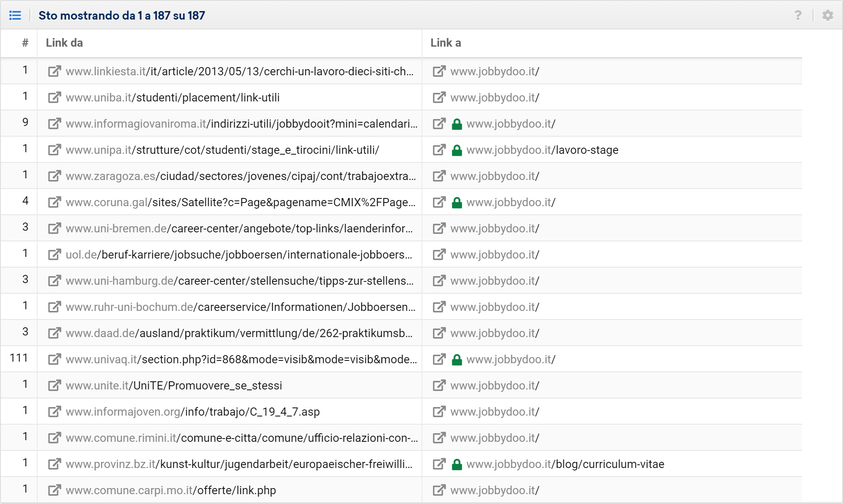Open www.daad.de ausland/praktikum link
The height and width of the screenshot is (504, 843).
(239, 333)
